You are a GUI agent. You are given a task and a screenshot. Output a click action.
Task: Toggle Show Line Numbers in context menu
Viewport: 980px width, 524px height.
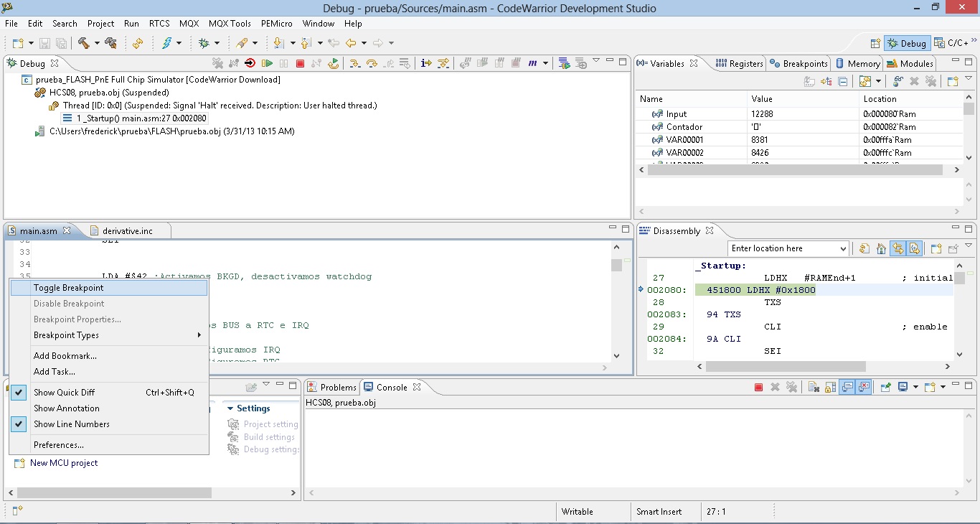click(x=71, y=424)
